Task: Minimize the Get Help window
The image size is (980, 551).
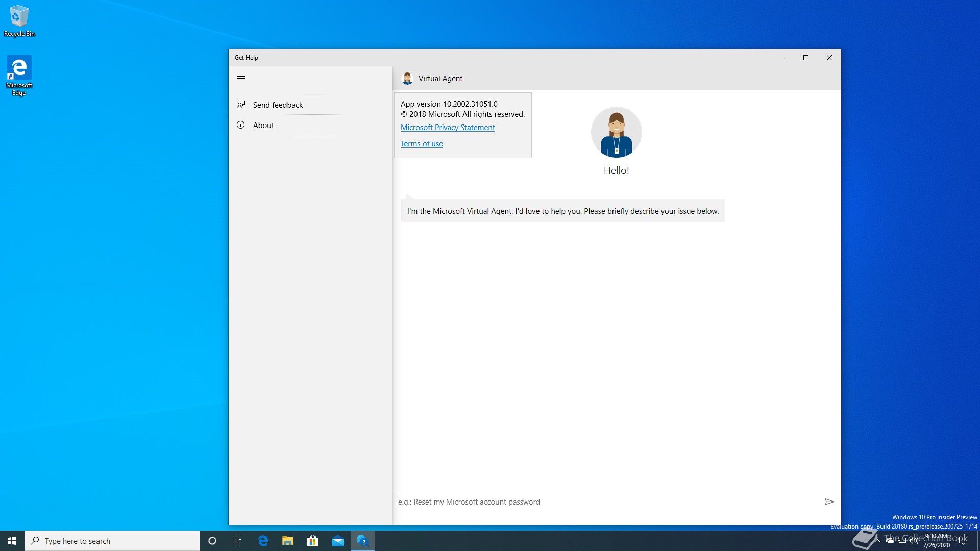Action: click(782, 58)
